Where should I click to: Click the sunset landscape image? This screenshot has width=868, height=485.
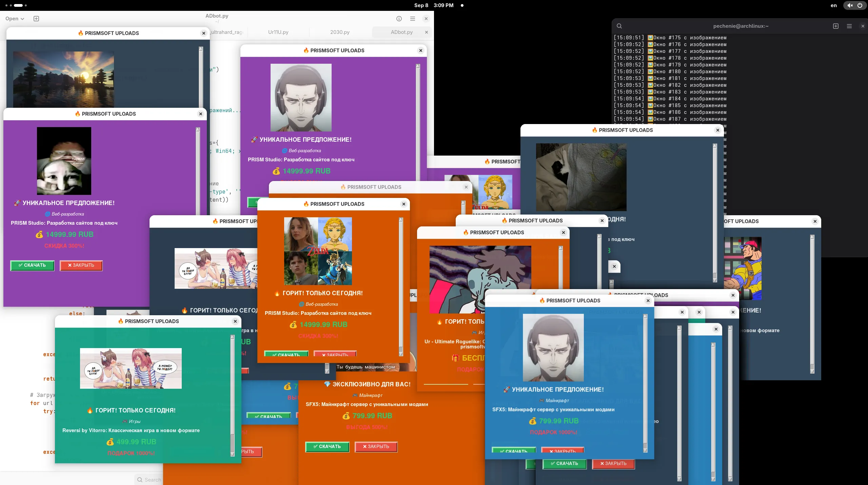pos(63,79)
